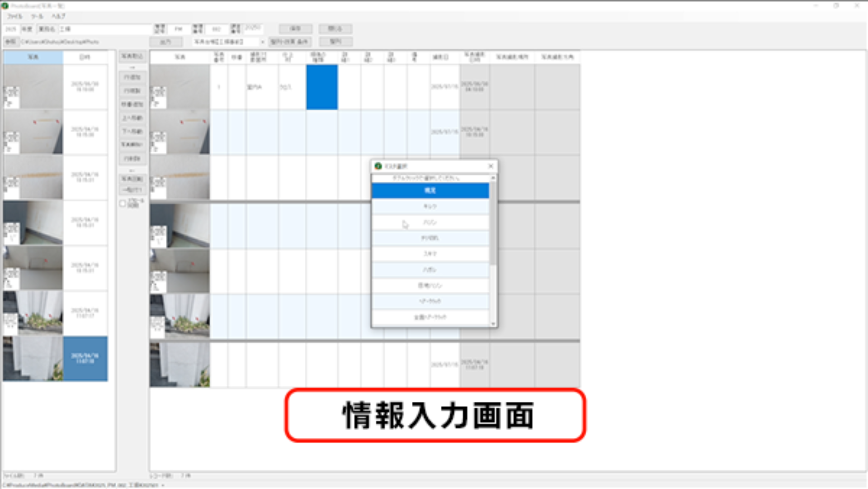This screenshot has width=868, height=489.
Task: Select the highlighted top entry in the list dialog
Action: coord(430,190)
